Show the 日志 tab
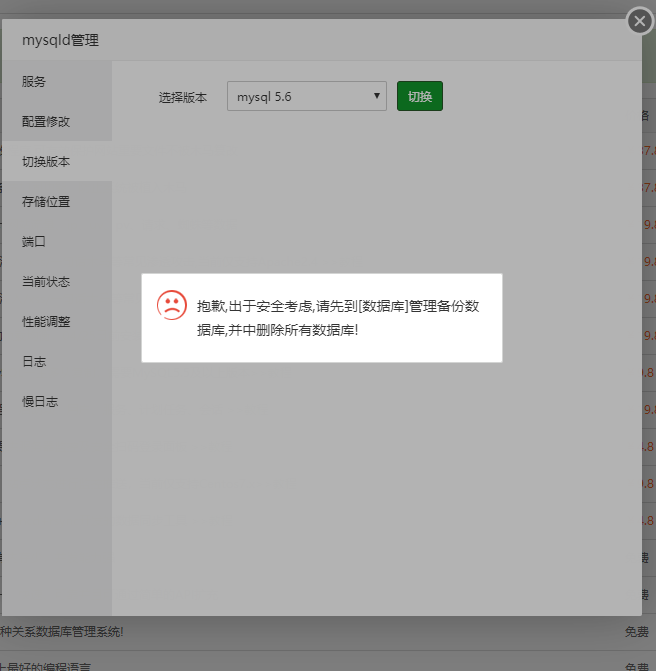 [57, 362]
